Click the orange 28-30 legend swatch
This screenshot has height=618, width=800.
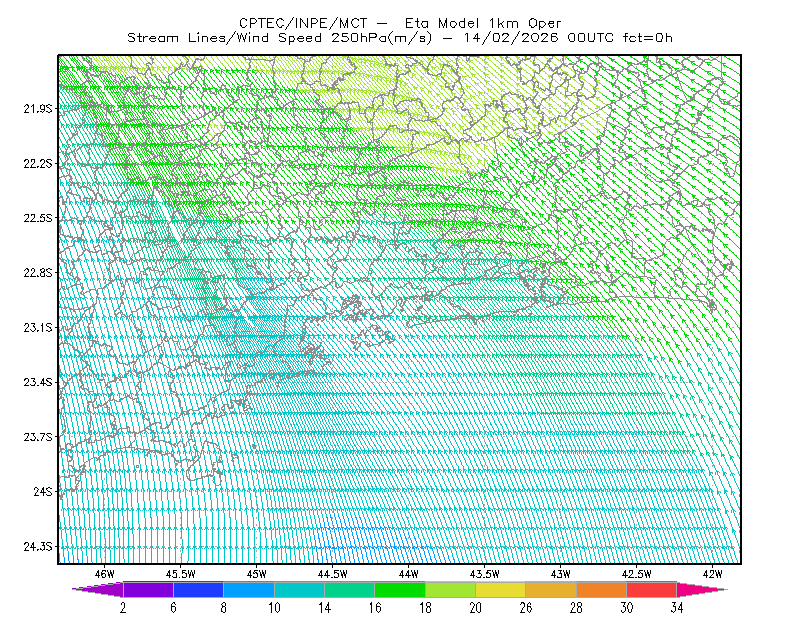pos(602,589)
